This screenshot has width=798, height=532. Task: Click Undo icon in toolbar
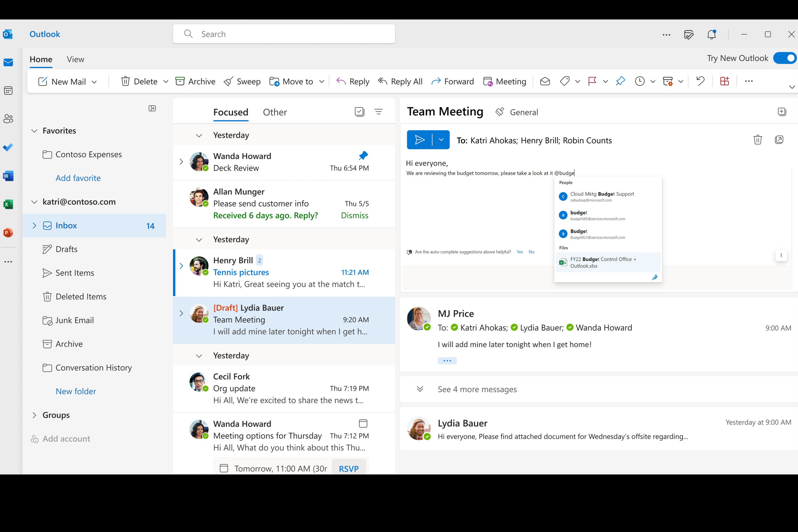pos(700,81)
